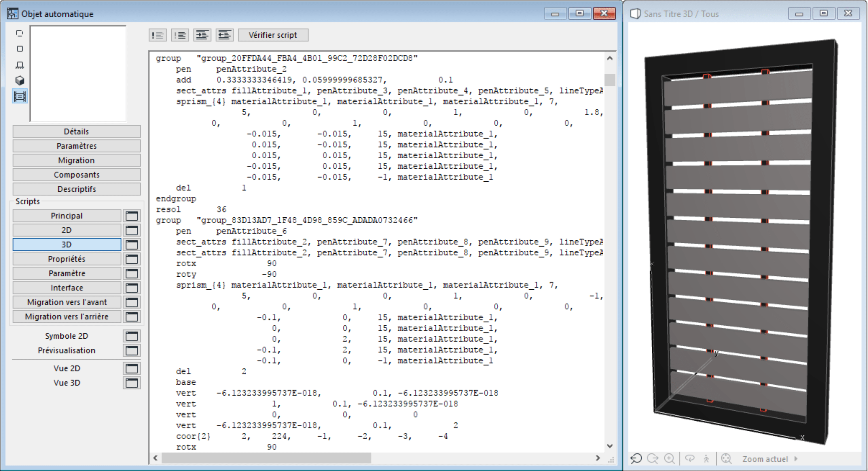Viewport: 868px width, 471px height.
Task: Select the side elevation preview icon
Action: coord(20,65)
